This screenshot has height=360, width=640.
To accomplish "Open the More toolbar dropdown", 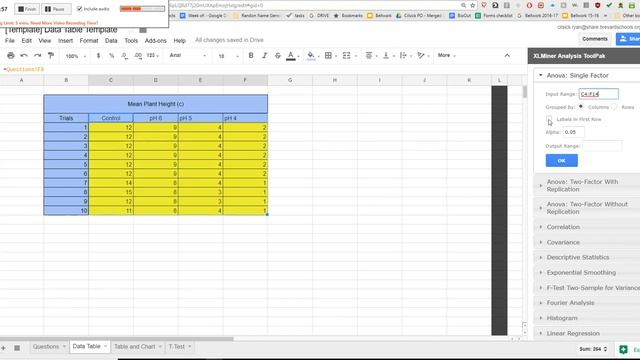I will [447, 56].
